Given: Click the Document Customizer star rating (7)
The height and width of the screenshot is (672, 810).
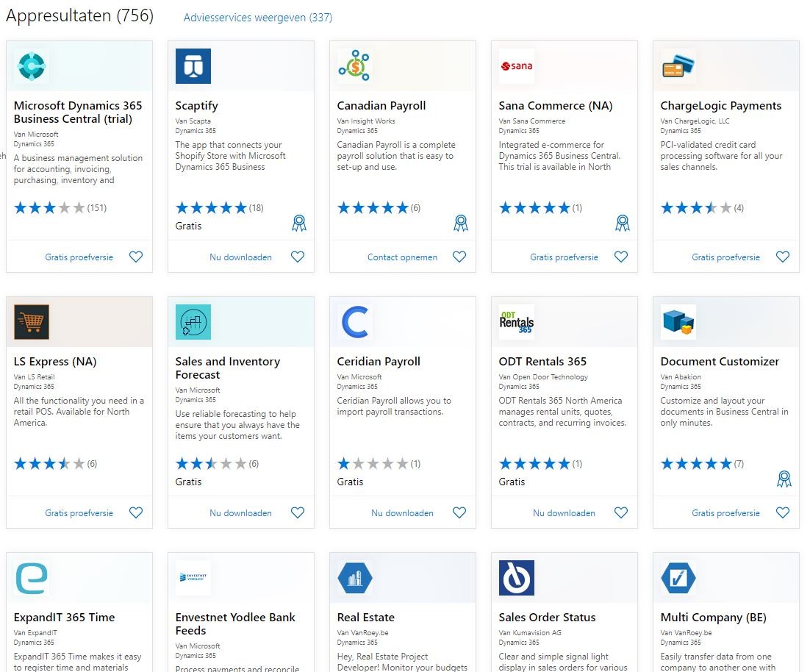Looking at the screenshot, I should (x=702, y=464).
